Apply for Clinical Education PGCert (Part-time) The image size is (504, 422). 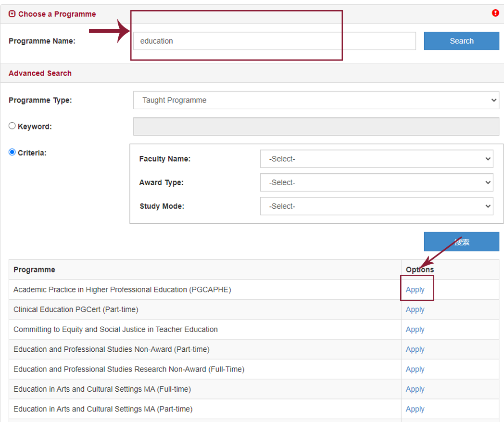click(x=415, y=309)
